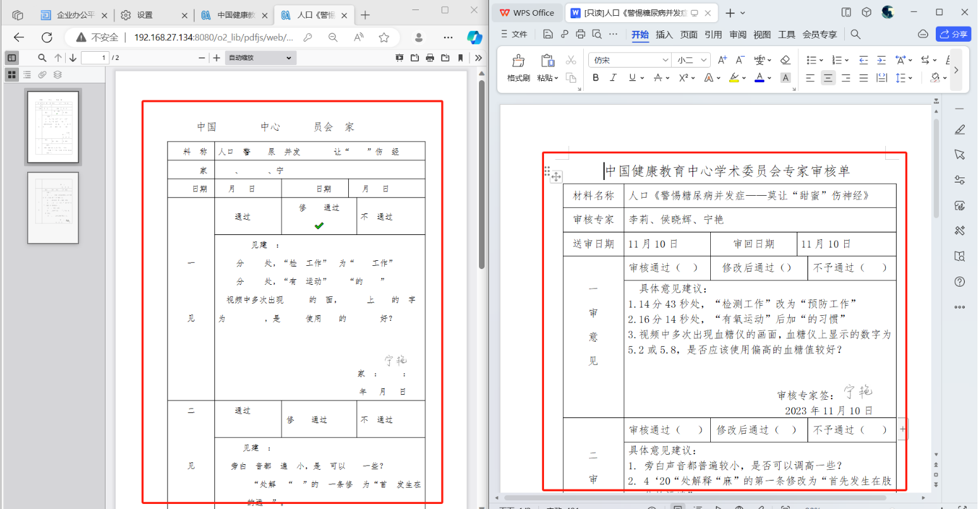This screenshot has height=509, width=980.
Task: Center align text in WPS
Action: pos(828,78)
